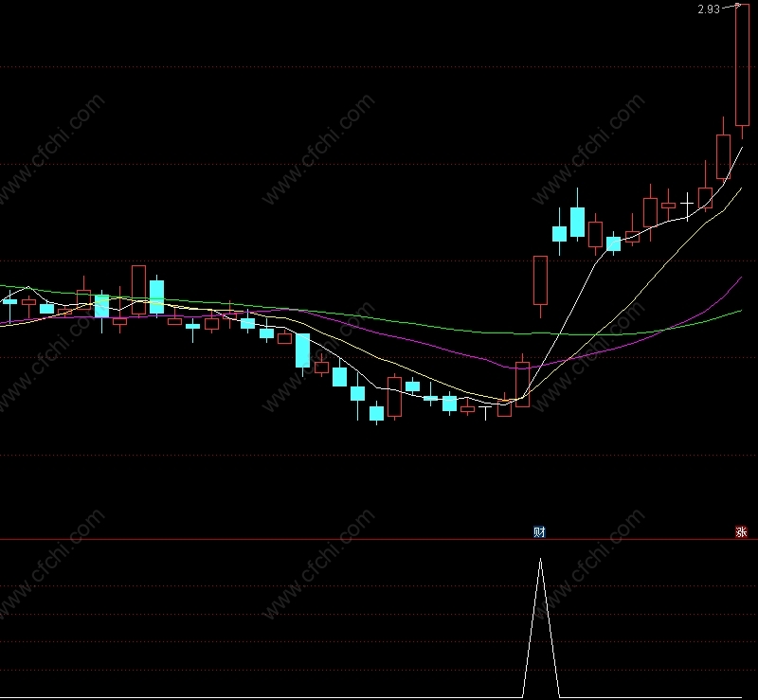The image size is (758, 700).
Task: Click the blue 财 signal marker
Action: pyautogui.click(x=539, y=531)
